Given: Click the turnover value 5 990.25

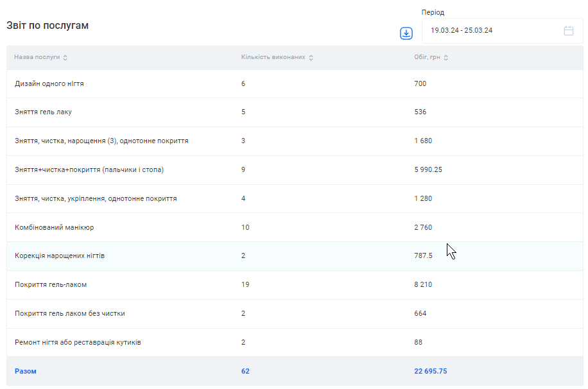Looking at the screenshot, I should click(x=429, y=169).
